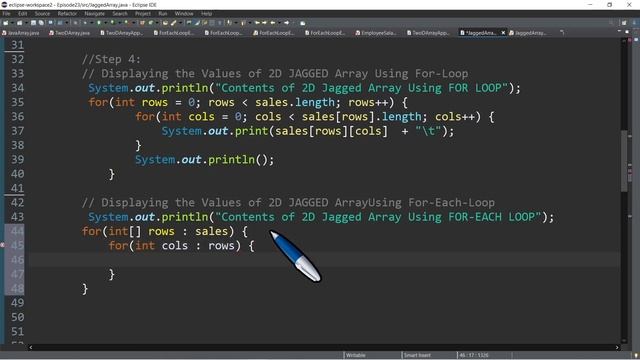Toggle the Pin Editor icon
Screen dimensions: 640x360
(x=302, y=23)
